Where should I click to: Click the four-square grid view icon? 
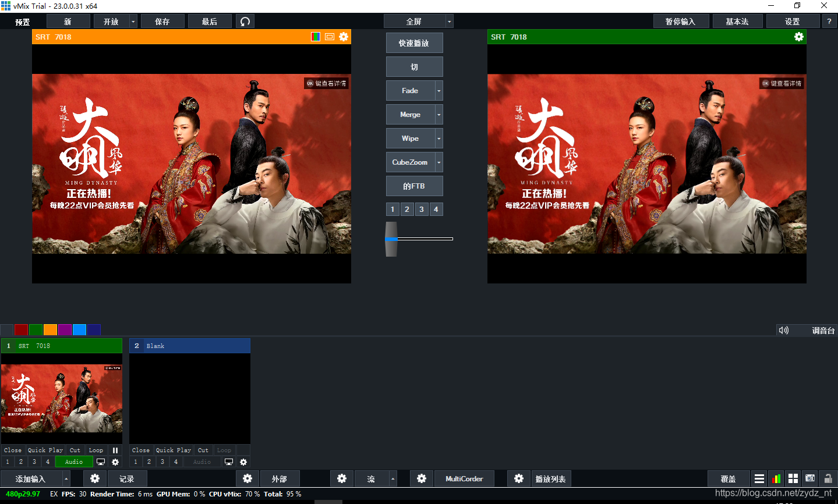(793, 478)
